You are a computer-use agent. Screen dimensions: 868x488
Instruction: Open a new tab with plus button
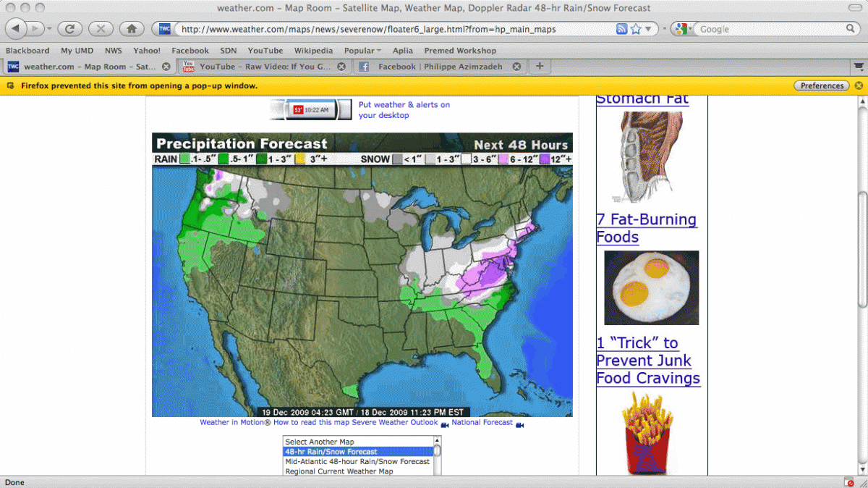click(x=539, y=67)
